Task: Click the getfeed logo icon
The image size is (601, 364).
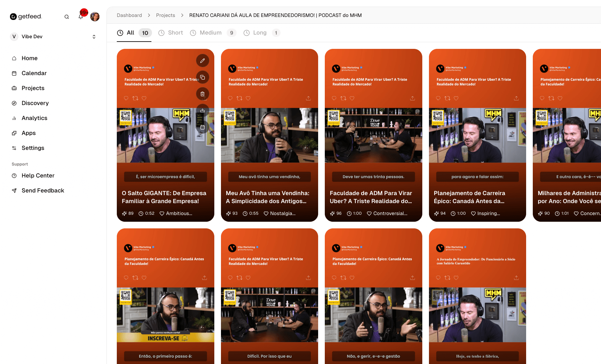Action: tap(13, 16)
